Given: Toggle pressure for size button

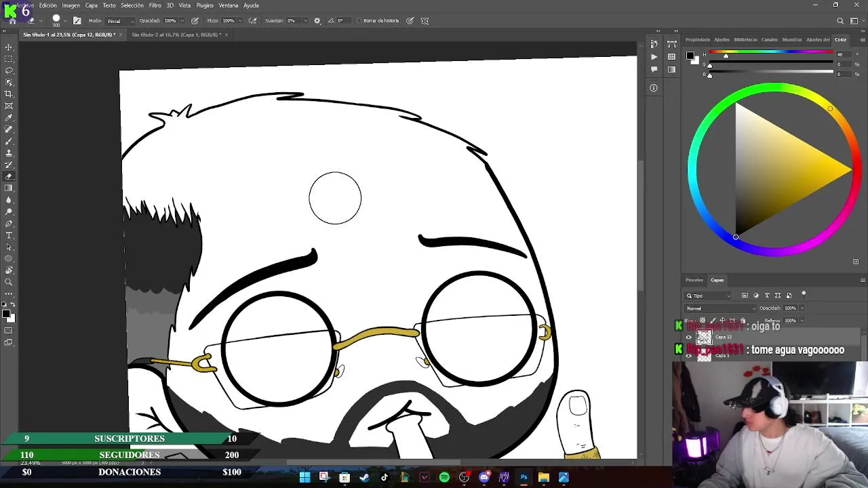Looking at the screenshot, I should (410, 21).
